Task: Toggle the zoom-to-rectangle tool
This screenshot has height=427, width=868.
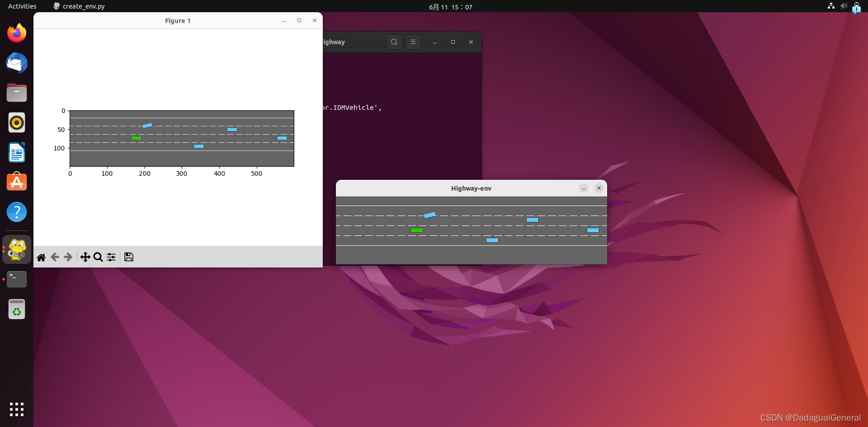Action: (98, 257)
